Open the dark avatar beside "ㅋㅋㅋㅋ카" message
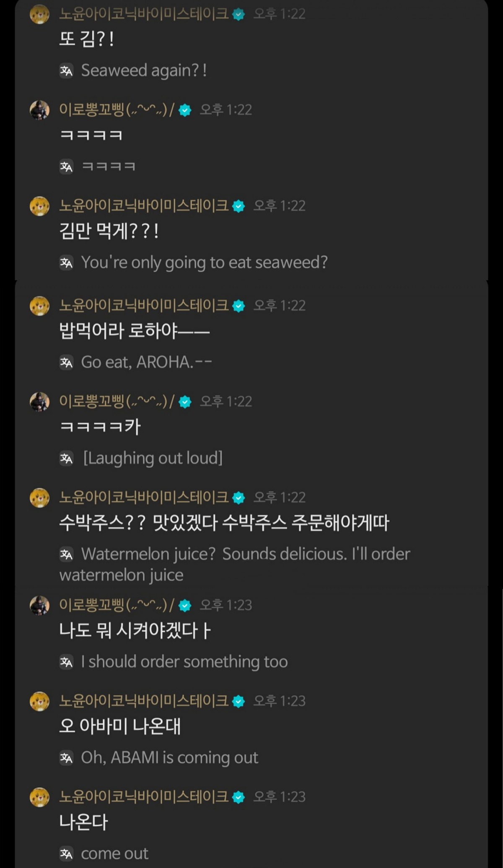Screen dimensions: 503x868 click(x=40, y=402)
